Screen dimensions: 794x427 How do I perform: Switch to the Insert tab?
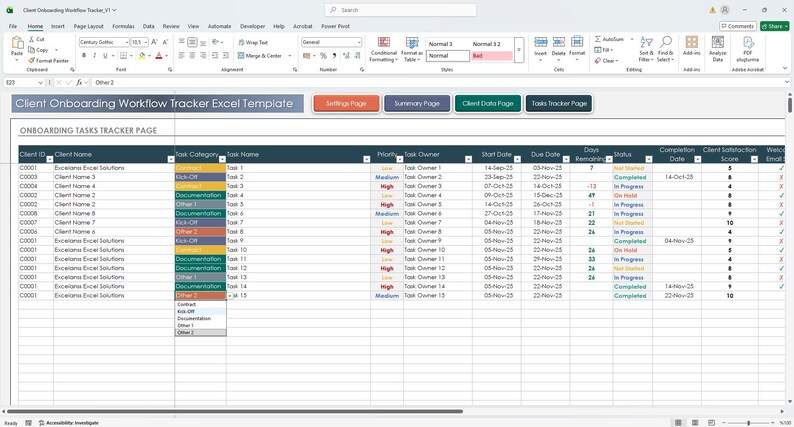point(58,26)
